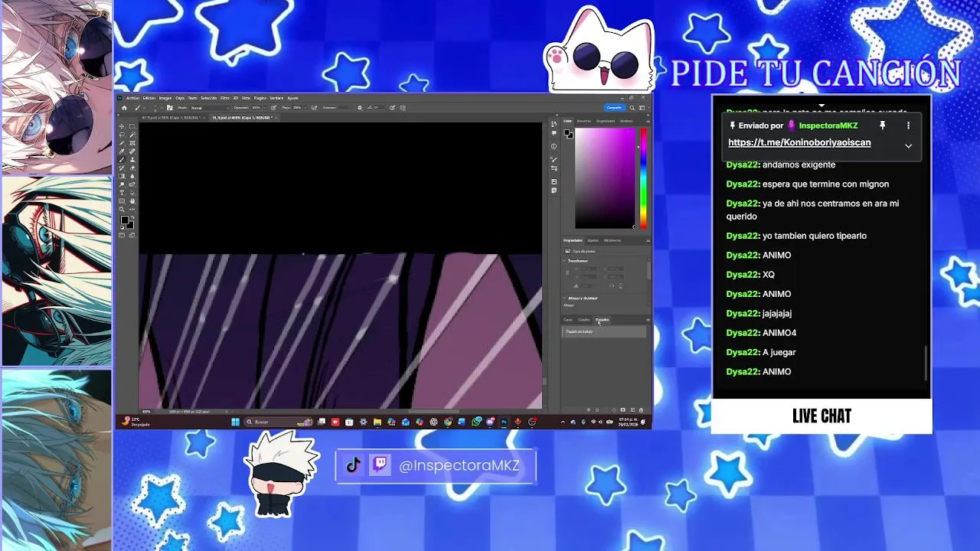Click the Windows Start button
Screen dimensions: 980x551
236,422
